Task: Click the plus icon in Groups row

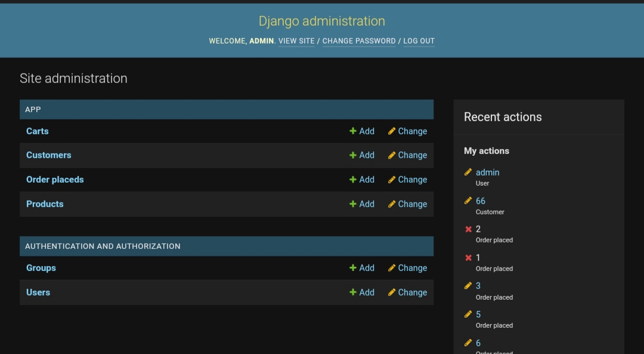Action: tap(353, 267)
